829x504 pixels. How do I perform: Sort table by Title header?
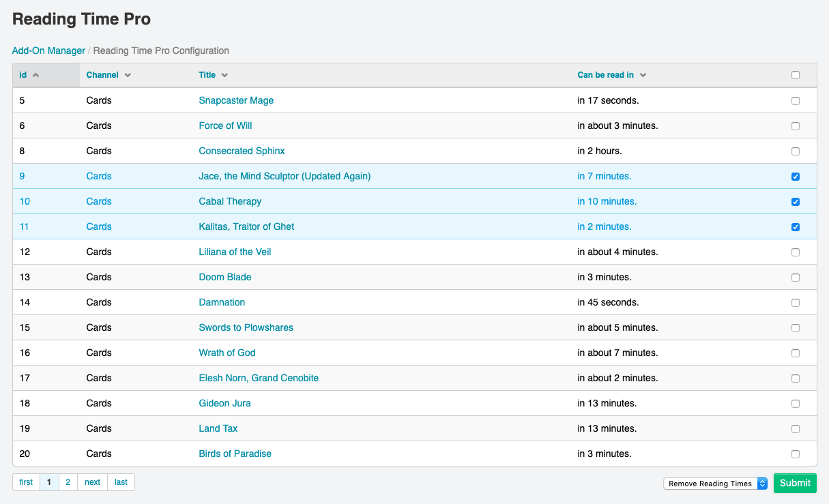tap(207, 75)
